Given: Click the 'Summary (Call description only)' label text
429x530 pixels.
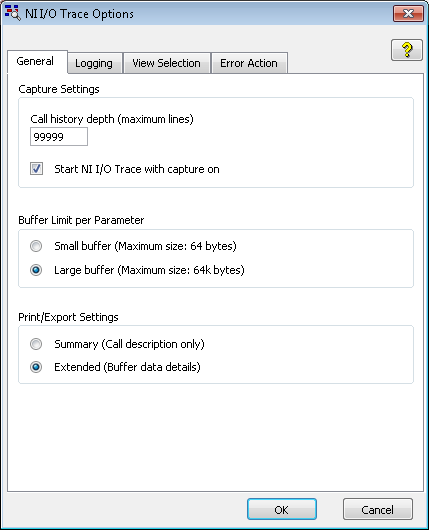Looking at the screenshot, I should (x=129, y=344).
